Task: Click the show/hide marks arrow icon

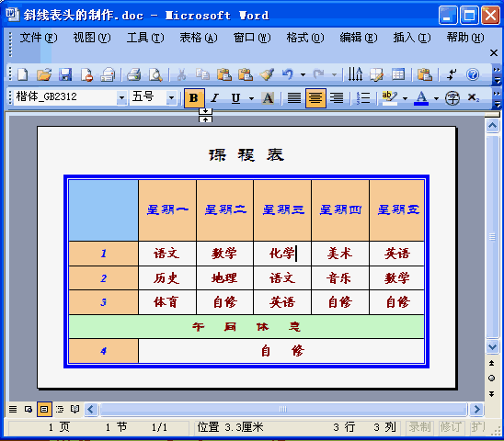Action: click(452, 74)
